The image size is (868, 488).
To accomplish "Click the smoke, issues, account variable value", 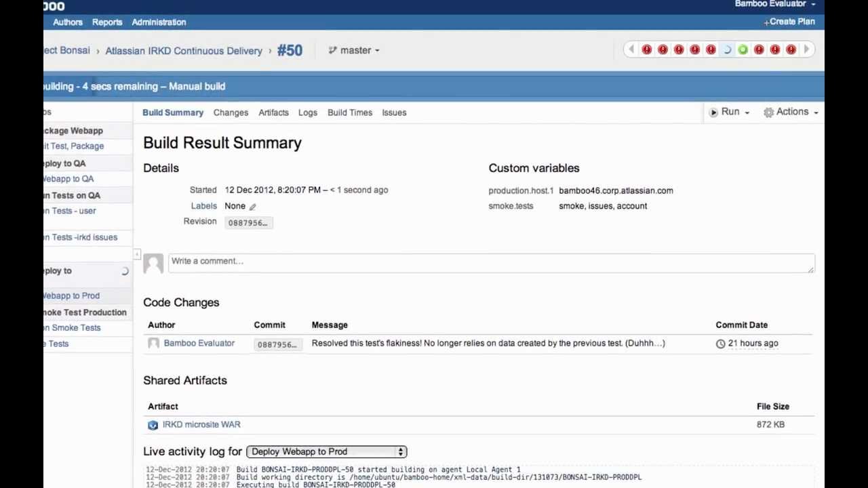I will coord(603,206).
